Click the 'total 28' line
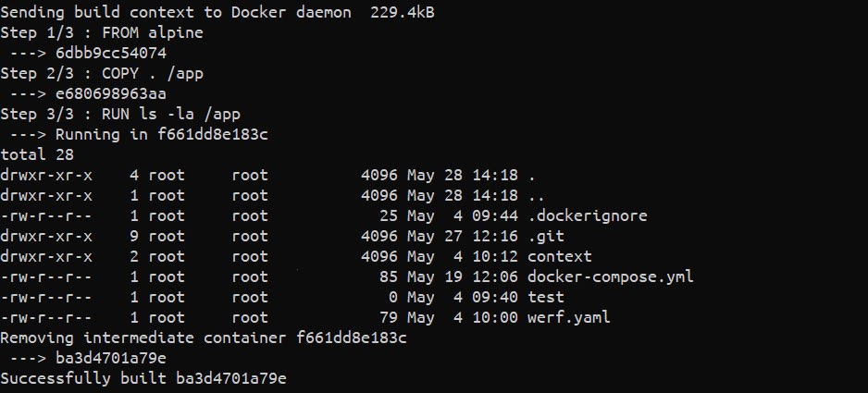The width and height of the screenshot is (868, 393). 37,154
